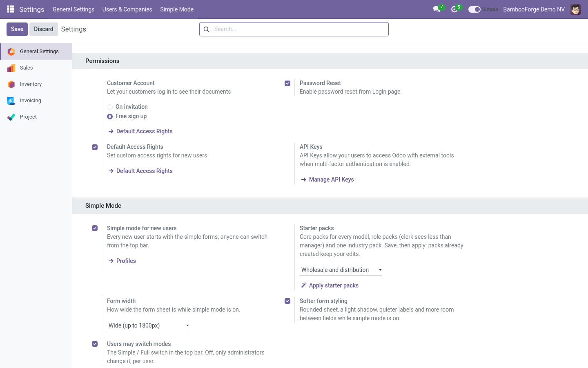
Task: Click the Invoicing app icon
Action: coord(11,101)
